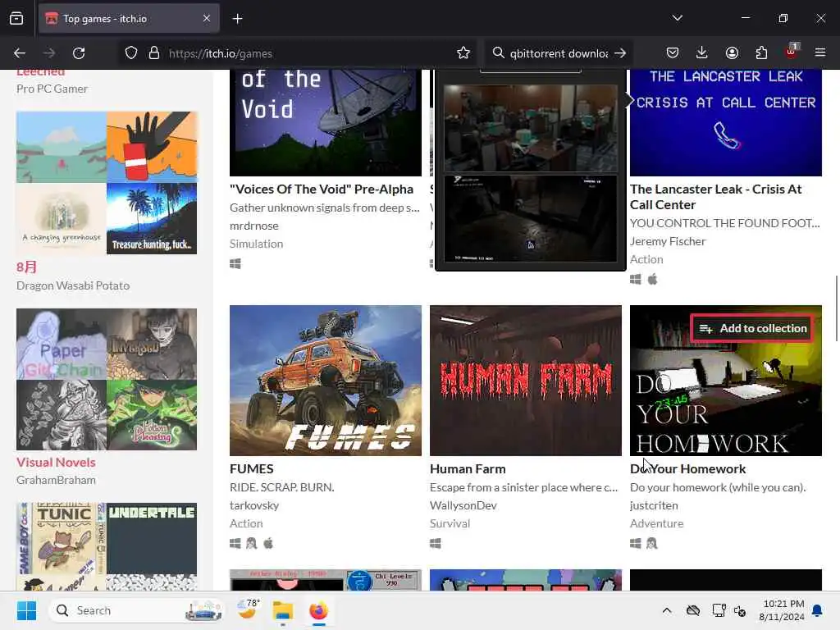840x630 pixels.
Task: Click Windows icon under Voices Of The Void
Action: [235, 263]
